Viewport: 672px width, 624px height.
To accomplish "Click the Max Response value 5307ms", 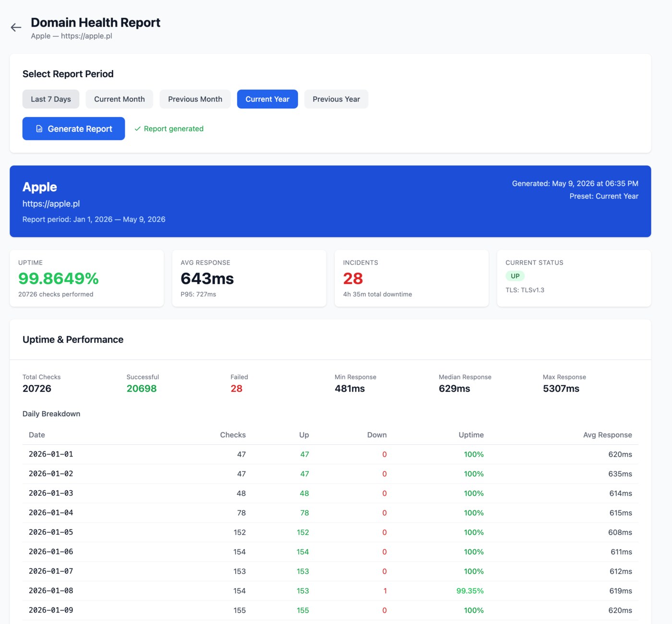I will 561,389.
